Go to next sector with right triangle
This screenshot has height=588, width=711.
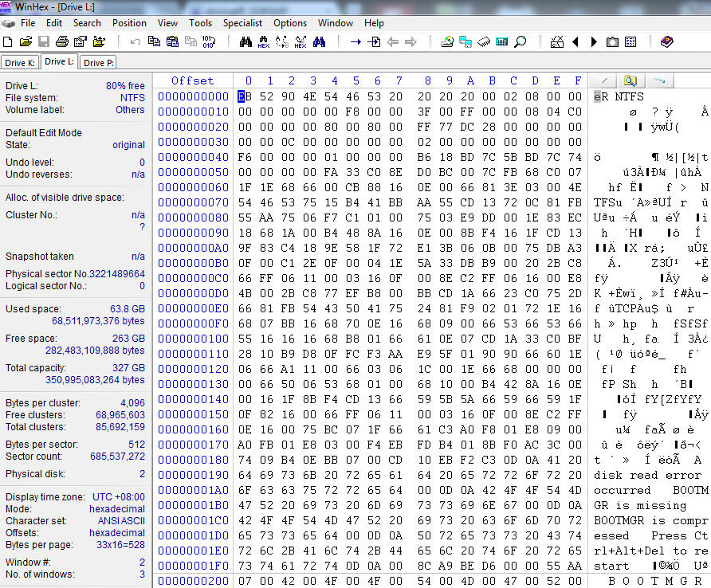[x=594, y=42]
